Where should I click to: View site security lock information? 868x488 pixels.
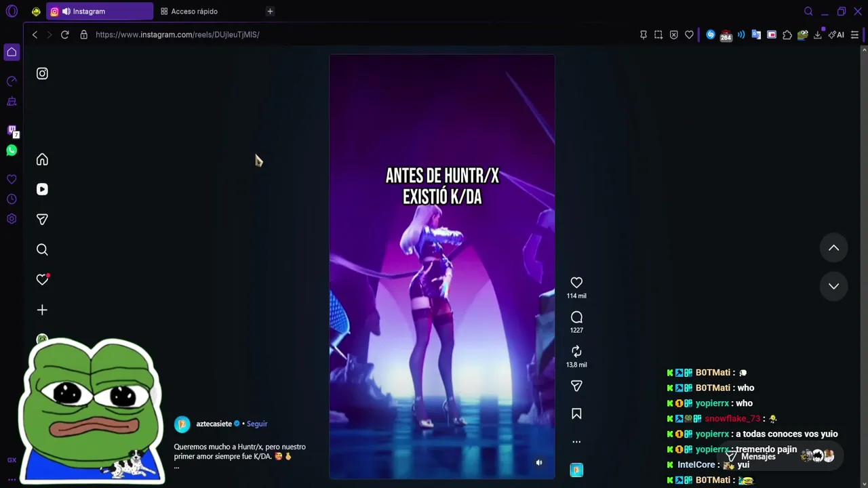[84, 35]
